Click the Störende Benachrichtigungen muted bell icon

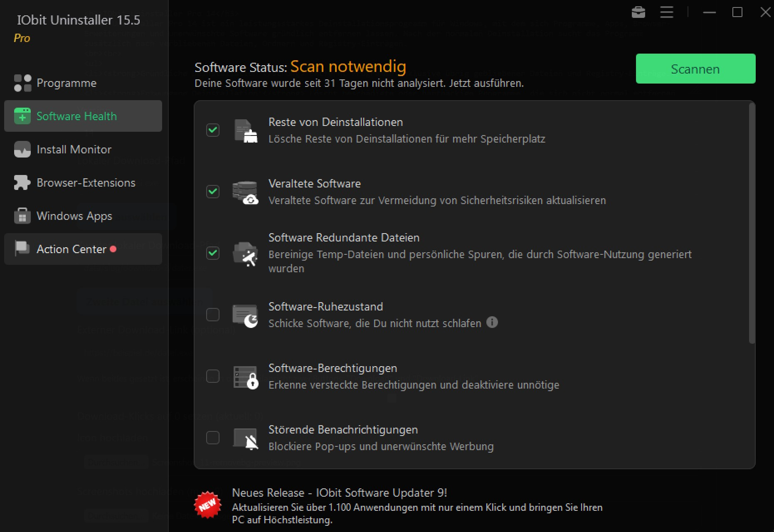(x=246, y=439)
